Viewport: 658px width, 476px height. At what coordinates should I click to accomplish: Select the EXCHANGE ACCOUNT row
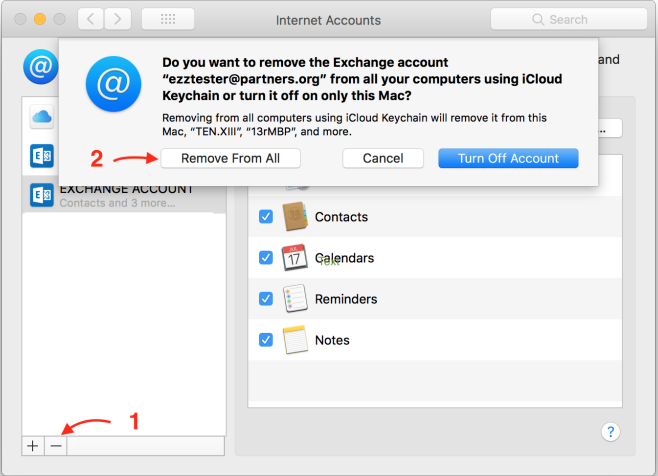tap(124, 195)
